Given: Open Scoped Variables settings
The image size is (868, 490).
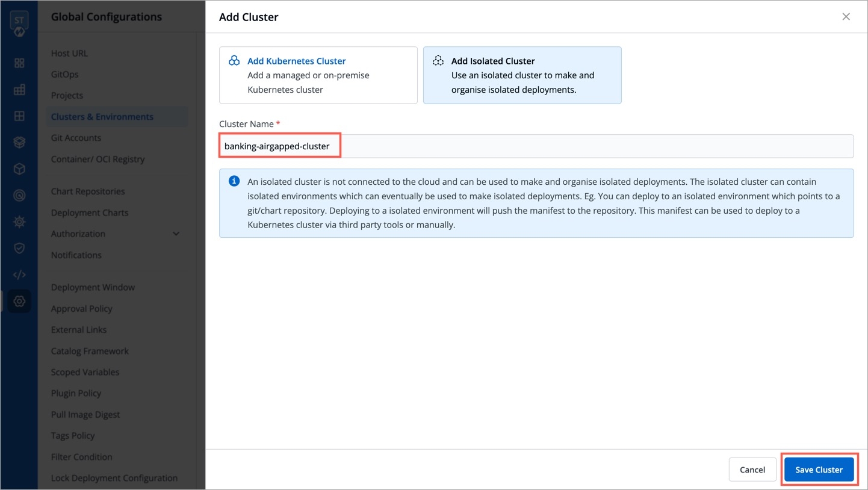Looking at the screenshot, I should pyautogui.click(x=85, y=372).
